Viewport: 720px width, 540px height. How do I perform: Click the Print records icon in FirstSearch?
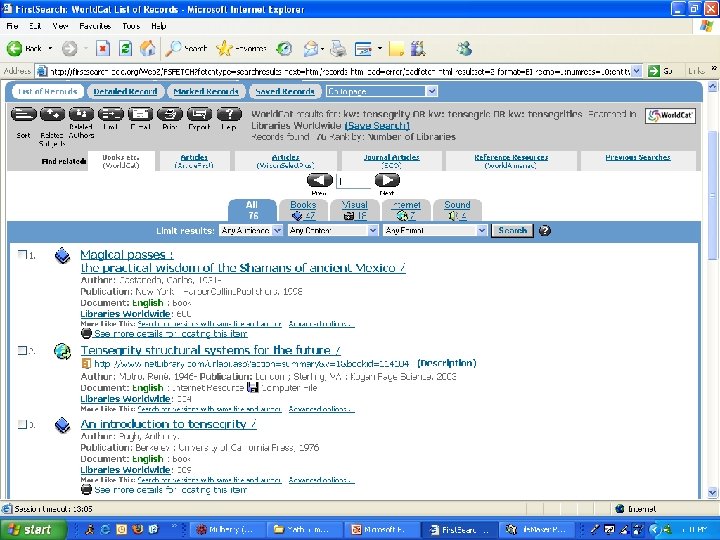pyautogui.click(x=169, y=114)
